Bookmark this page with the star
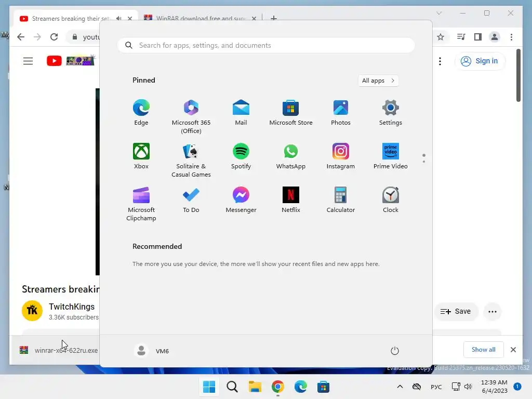Viewport: 532px width, 399px height. tap(441, 37)
